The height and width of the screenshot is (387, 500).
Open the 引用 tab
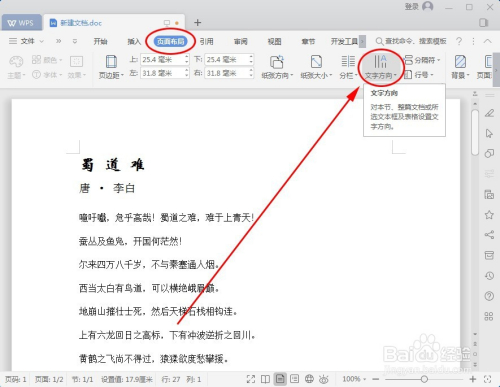coord(206,41)
